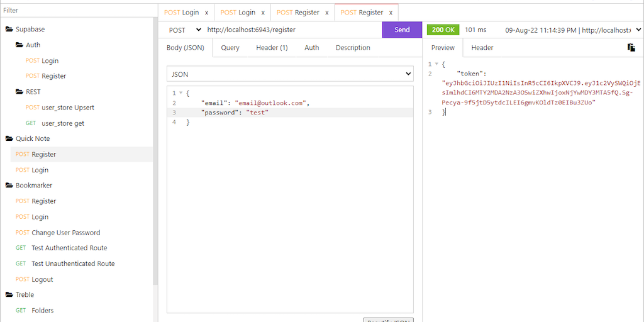Open the JSON body type dropdown
Screen dimensions: 644x322
(289, 74)
